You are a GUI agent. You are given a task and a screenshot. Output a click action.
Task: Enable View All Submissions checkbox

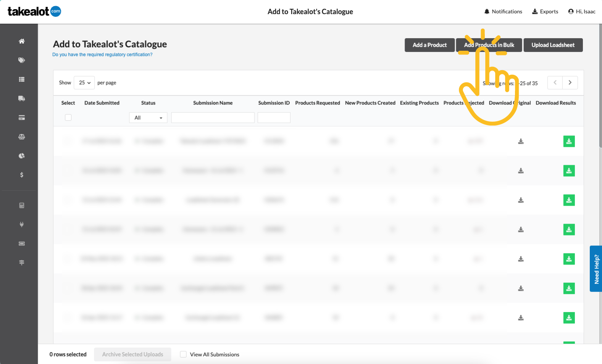[x=183, y=354]
